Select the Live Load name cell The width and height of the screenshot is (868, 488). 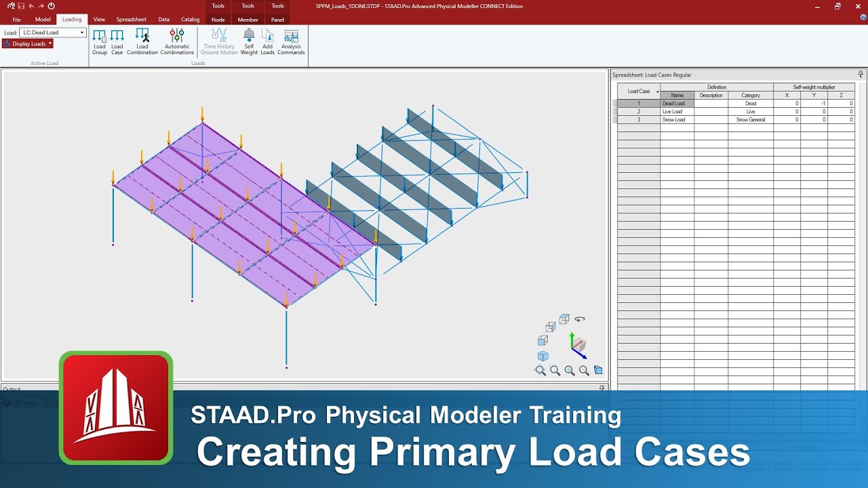[677, 112]
